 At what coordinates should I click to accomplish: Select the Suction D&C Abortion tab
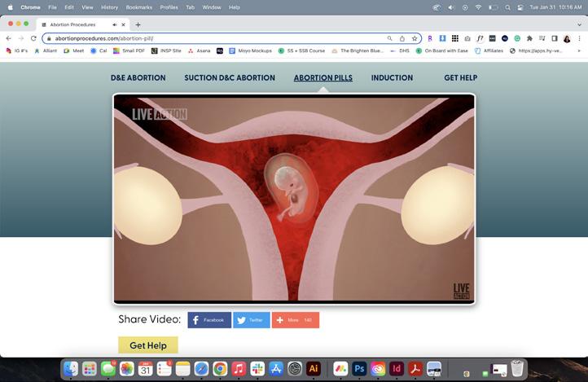230,78
